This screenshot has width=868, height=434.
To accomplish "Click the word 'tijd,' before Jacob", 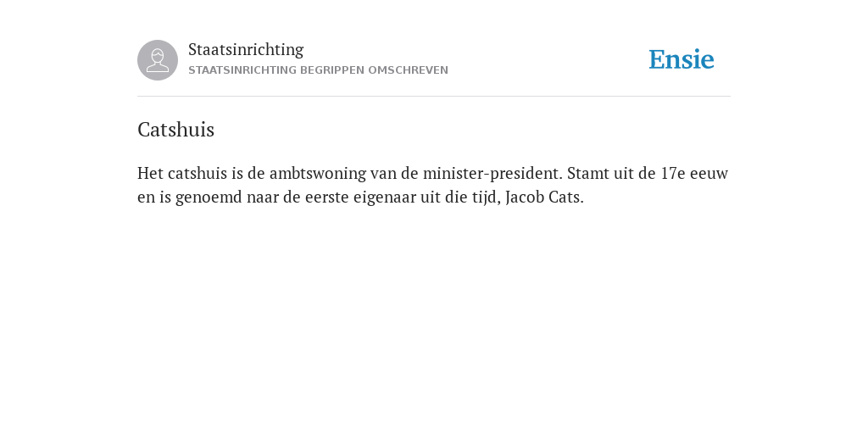I will 487,197.
